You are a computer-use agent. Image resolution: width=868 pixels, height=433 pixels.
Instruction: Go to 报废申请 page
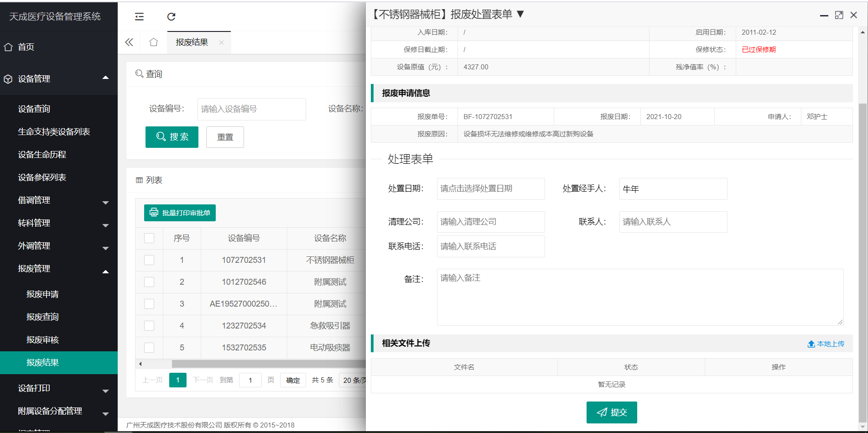tap(42, 294)
